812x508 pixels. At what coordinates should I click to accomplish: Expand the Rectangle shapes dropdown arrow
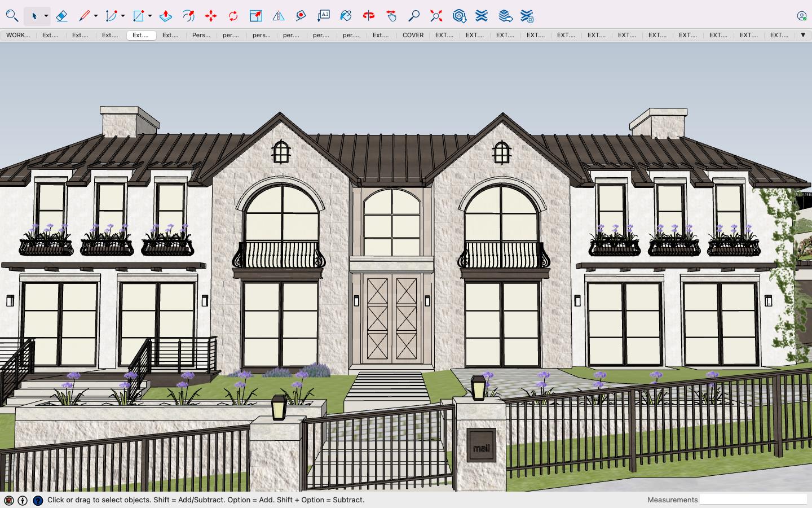tap(150, 16)
